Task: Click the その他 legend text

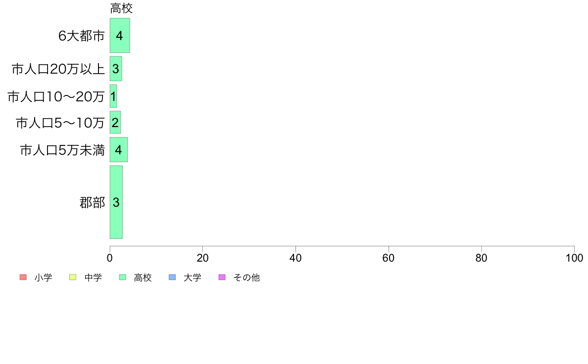Action: click(246, 277)
